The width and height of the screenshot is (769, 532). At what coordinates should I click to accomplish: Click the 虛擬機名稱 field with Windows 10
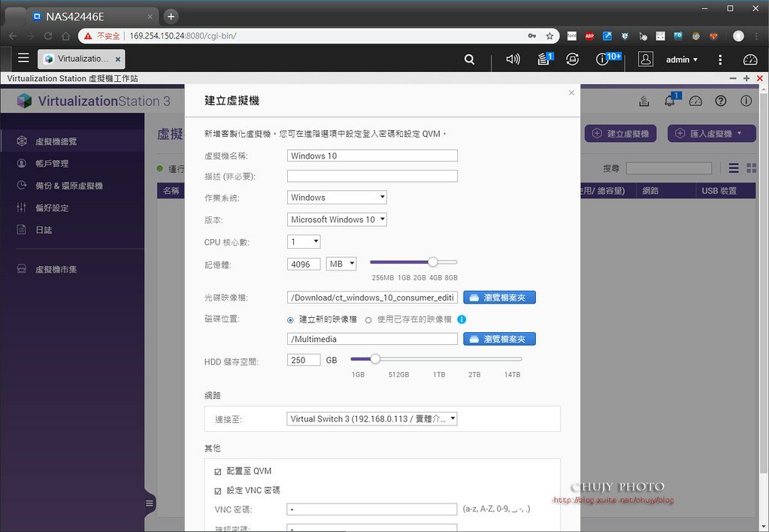(x=372, y=156)
